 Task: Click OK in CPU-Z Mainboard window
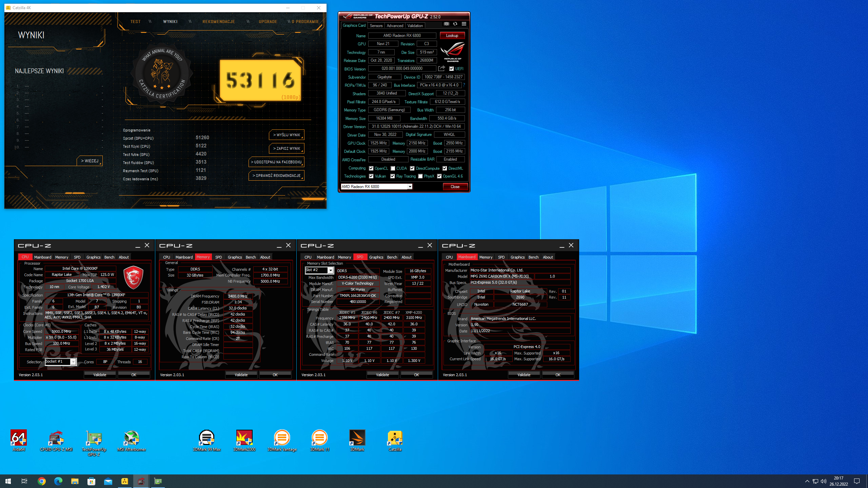point(558,375)
